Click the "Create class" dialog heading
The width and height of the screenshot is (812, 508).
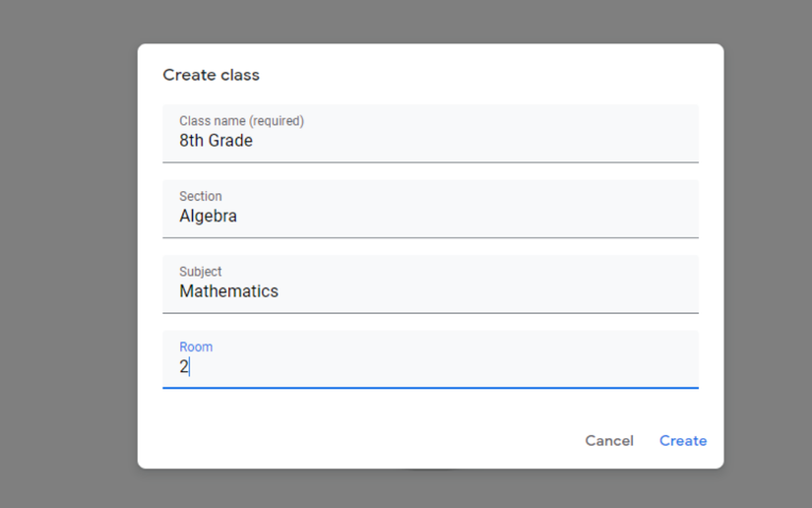pyautogui.click(x=211, y=75)
